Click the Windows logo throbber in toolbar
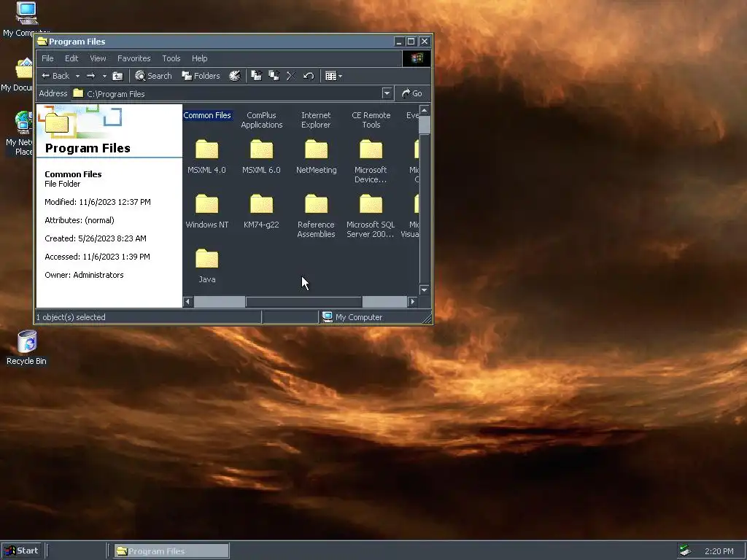 tap(417, 58)
